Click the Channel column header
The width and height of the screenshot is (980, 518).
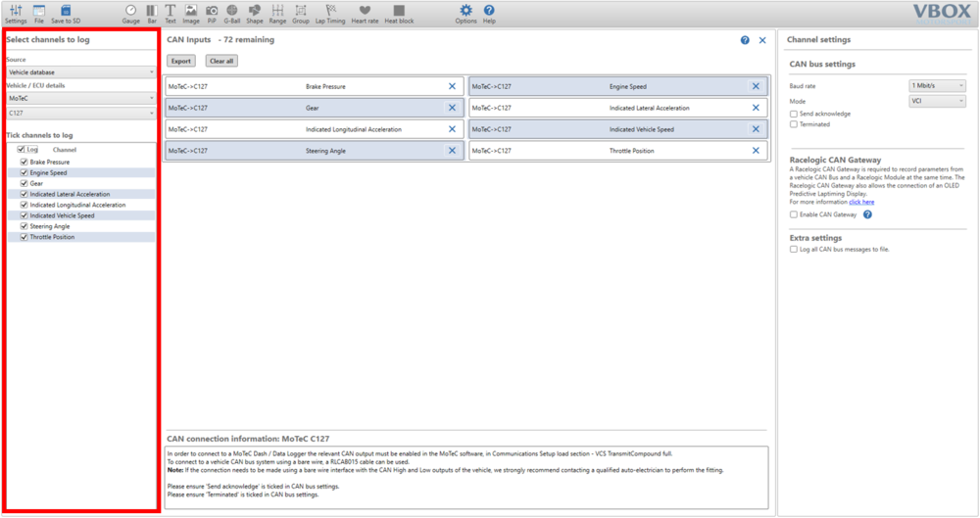pos(65,150)
